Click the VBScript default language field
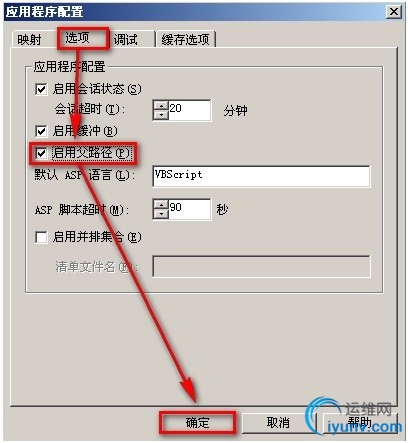 (x=261, y=176)
